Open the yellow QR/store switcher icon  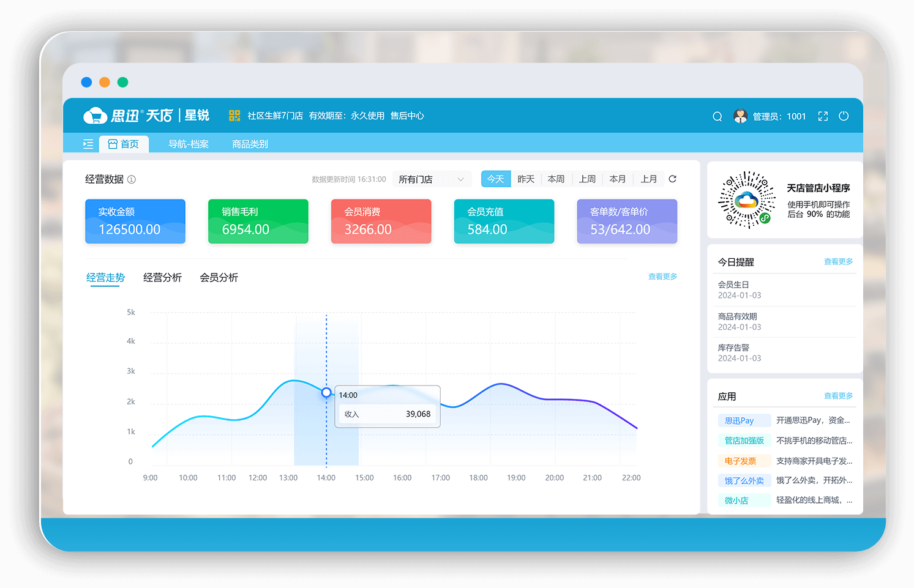[x=234, y=115]
